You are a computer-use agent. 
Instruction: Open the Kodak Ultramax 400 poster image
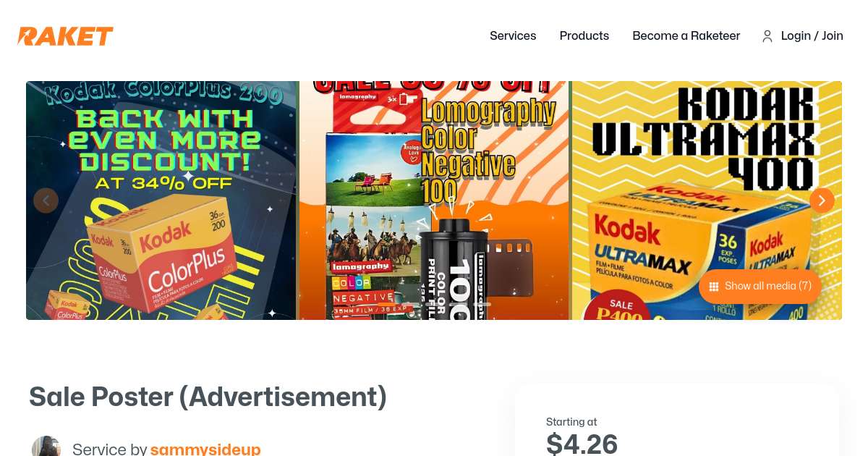707,200
